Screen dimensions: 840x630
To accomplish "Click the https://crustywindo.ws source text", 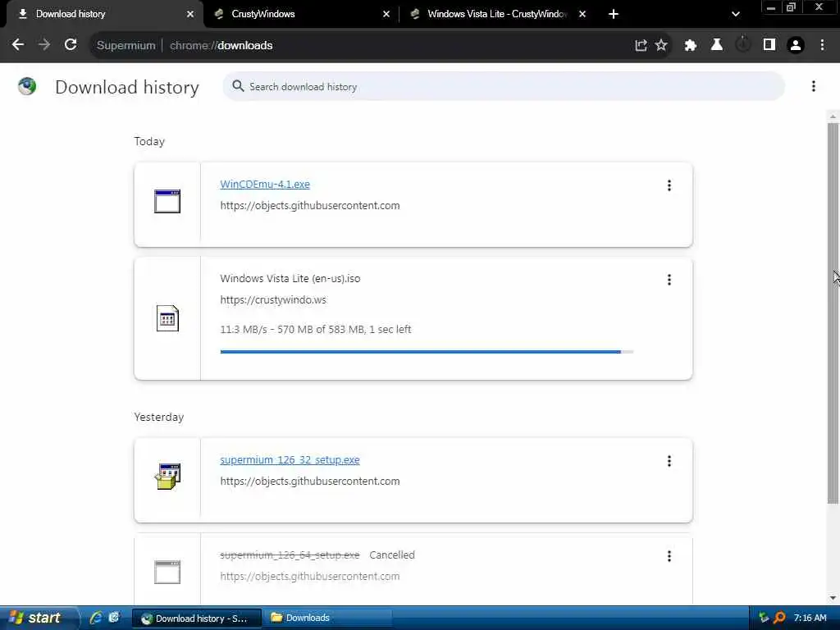I will click(x=273, y=300).
